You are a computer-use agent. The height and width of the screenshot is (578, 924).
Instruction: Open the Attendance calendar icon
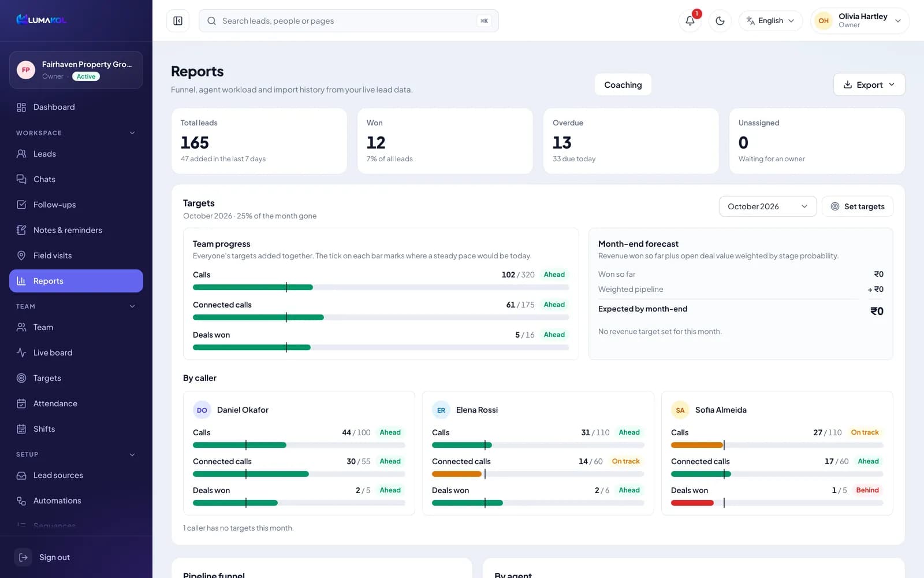click(21, 403)
